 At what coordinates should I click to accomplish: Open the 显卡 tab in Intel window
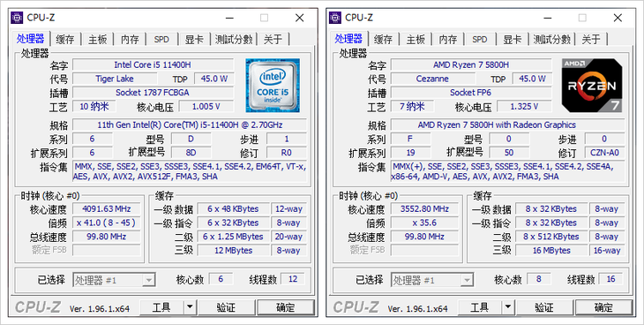pos(194,40)
